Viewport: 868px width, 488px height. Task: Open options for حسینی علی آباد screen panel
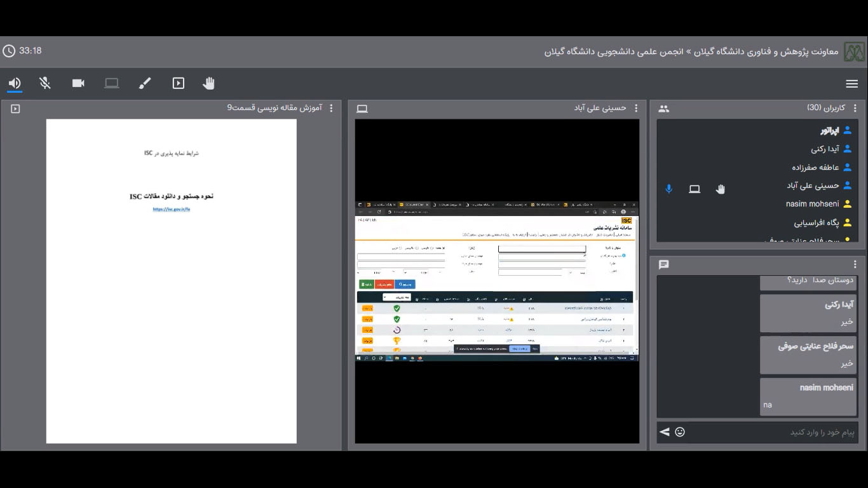(x=636, y=109)
